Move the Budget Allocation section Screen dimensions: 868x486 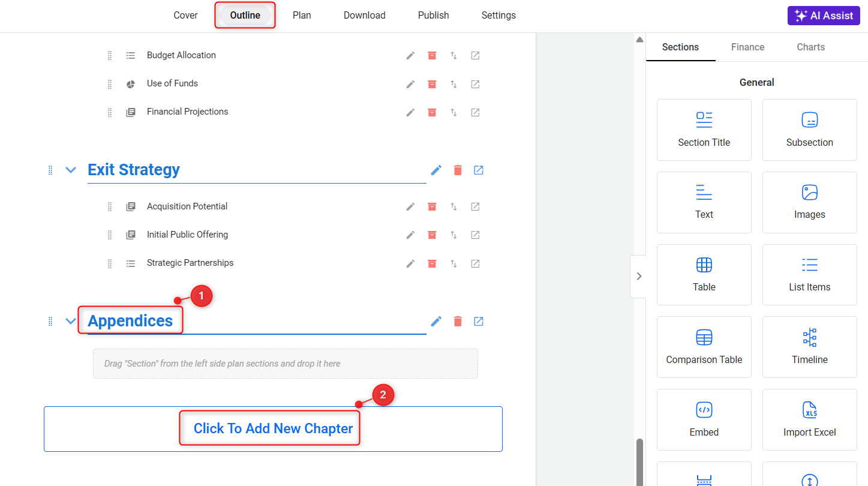pos(454,55)
